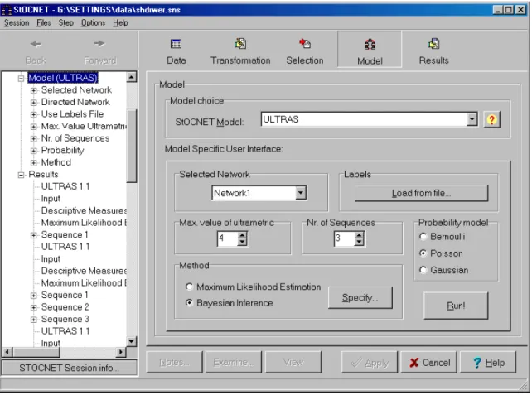Expand the Sequence 2 tree node
Image resolution: width=532 pixels, height=395 pixels.
click(x=34, y=307)
